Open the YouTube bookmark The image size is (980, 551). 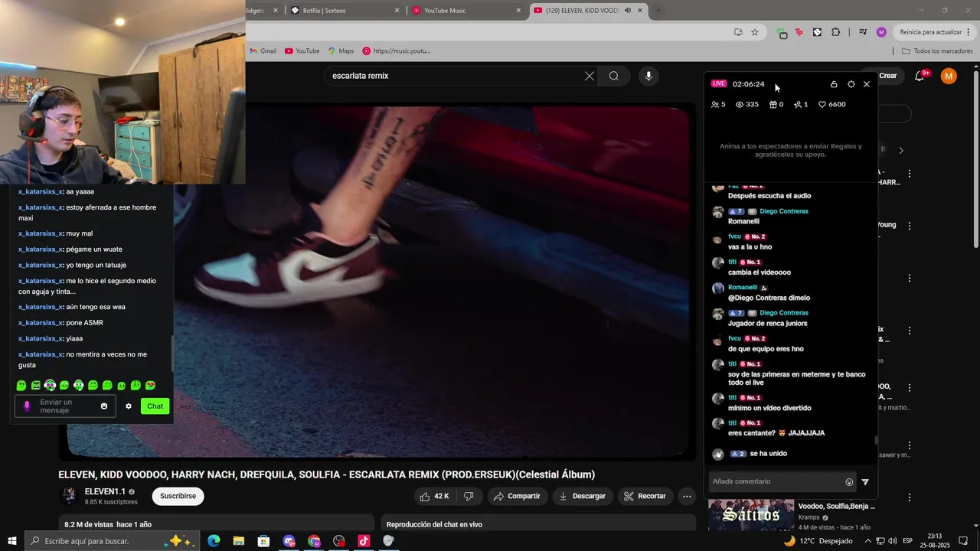pyautogui.click(x=302, y=51)
